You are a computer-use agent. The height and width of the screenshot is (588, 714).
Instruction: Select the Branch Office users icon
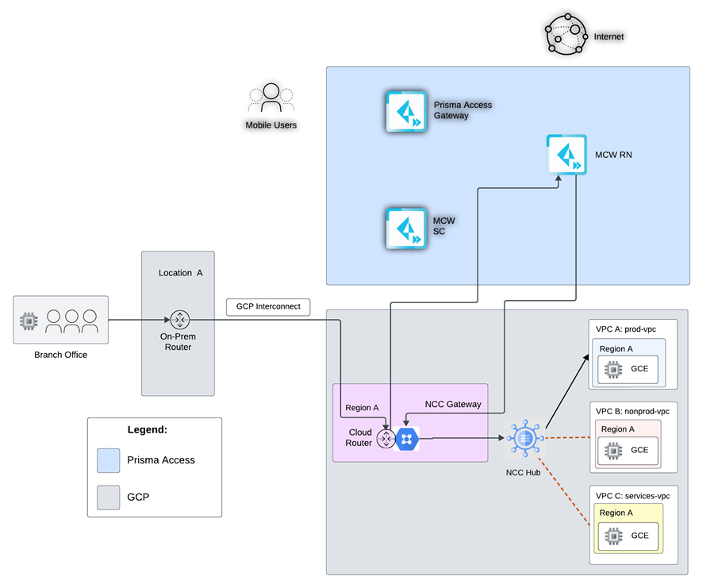71,321
